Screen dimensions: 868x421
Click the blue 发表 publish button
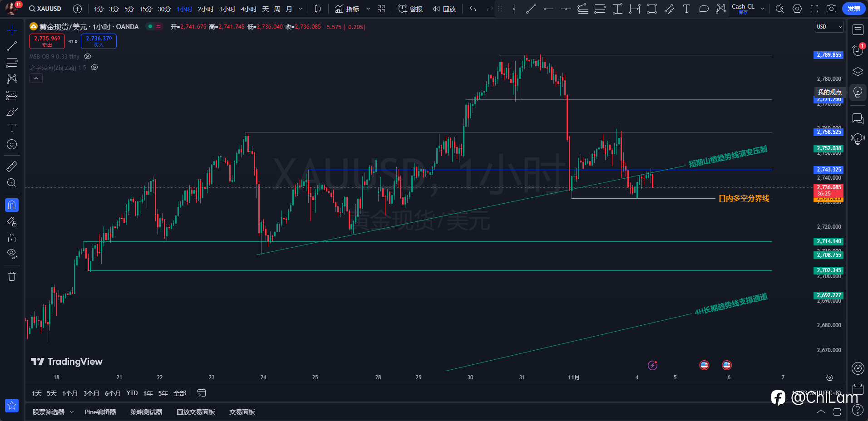(853, 9)
